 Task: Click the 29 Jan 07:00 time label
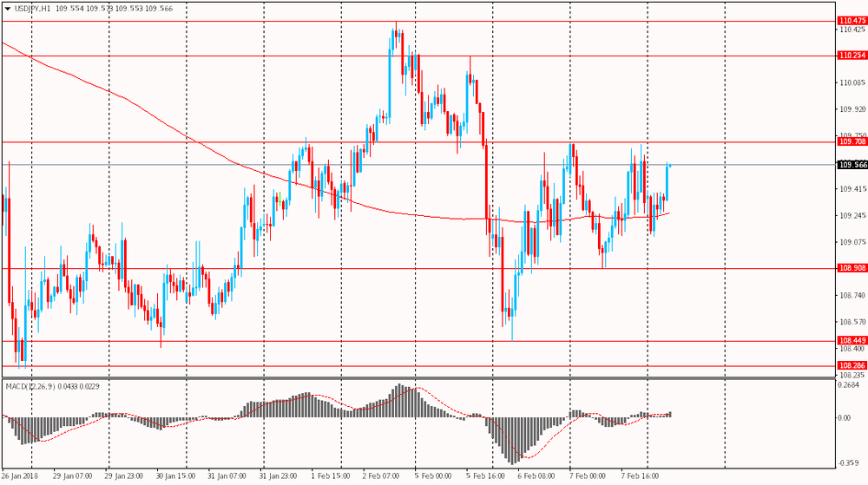[72, 475]
